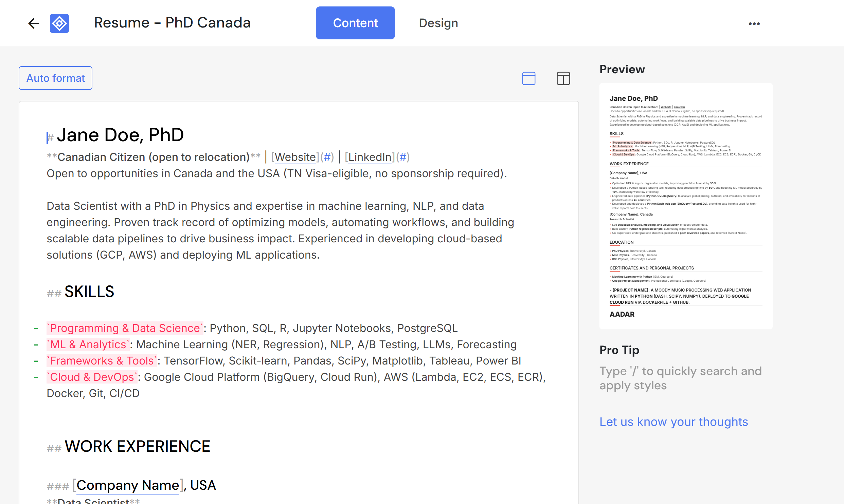
Task: Click the Auto format button
Action: [55, 78]
